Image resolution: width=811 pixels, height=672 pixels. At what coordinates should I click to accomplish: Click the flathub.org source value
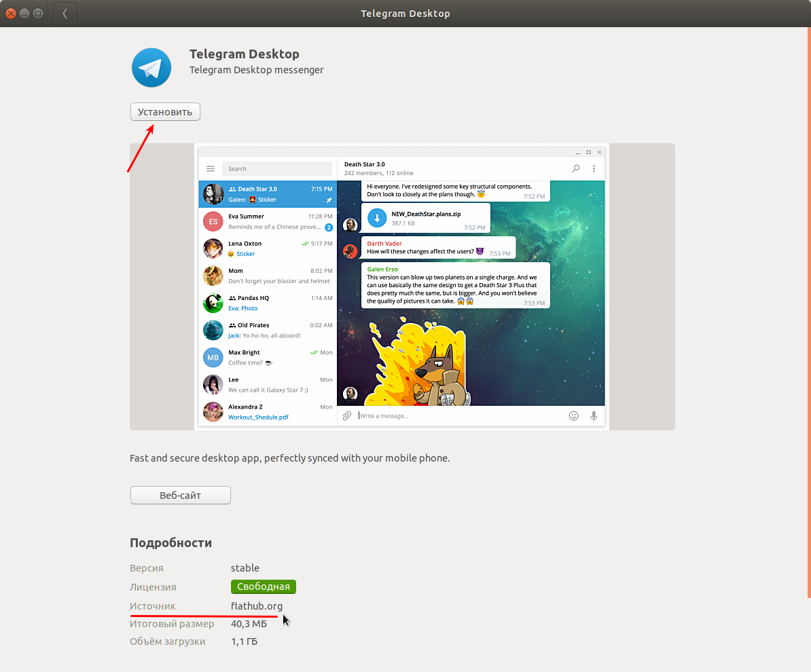click(x=257, y=606)
